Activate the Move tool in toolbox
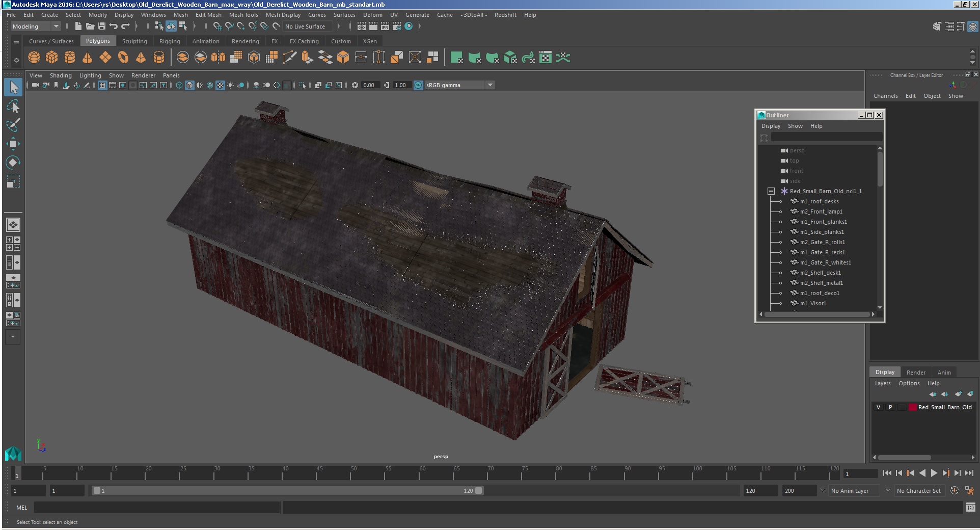The image size is (980, 530). [x=13, y=144]
